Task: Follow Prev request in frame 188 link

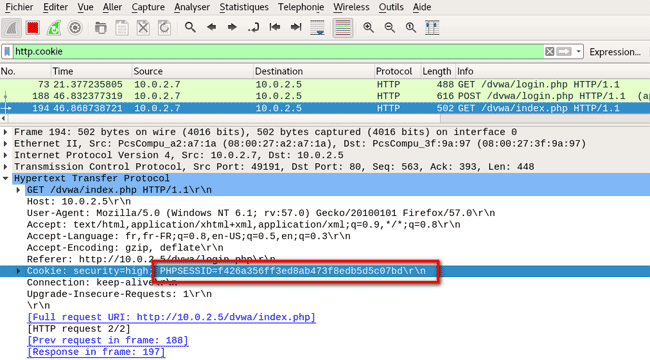Action: tap(108, 341)
